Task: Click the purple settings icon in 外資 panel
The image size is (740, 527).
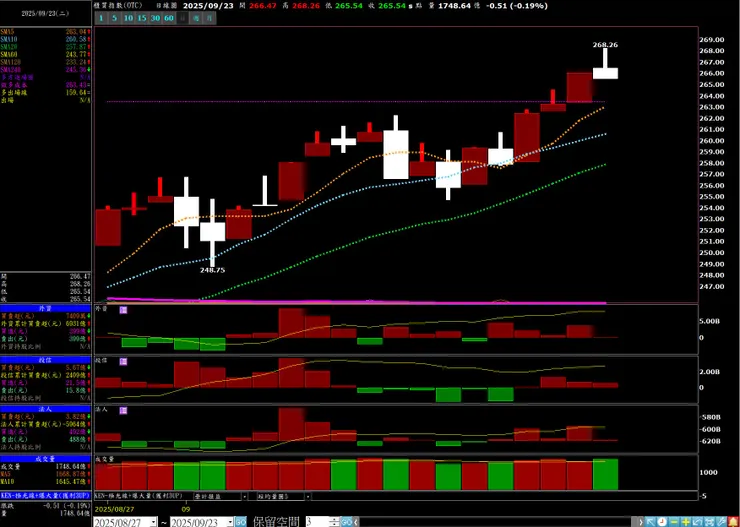Action: [123, 310]
